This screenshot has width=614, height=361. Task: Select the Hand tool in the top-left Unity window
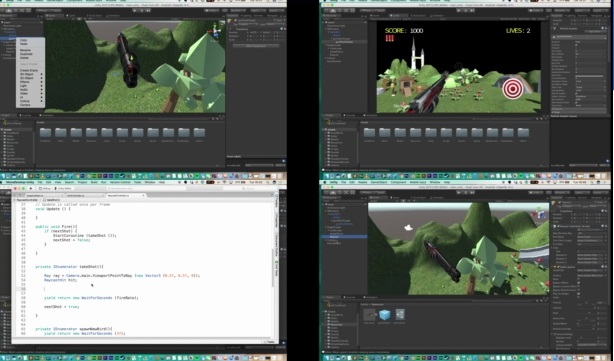(2, 10)
